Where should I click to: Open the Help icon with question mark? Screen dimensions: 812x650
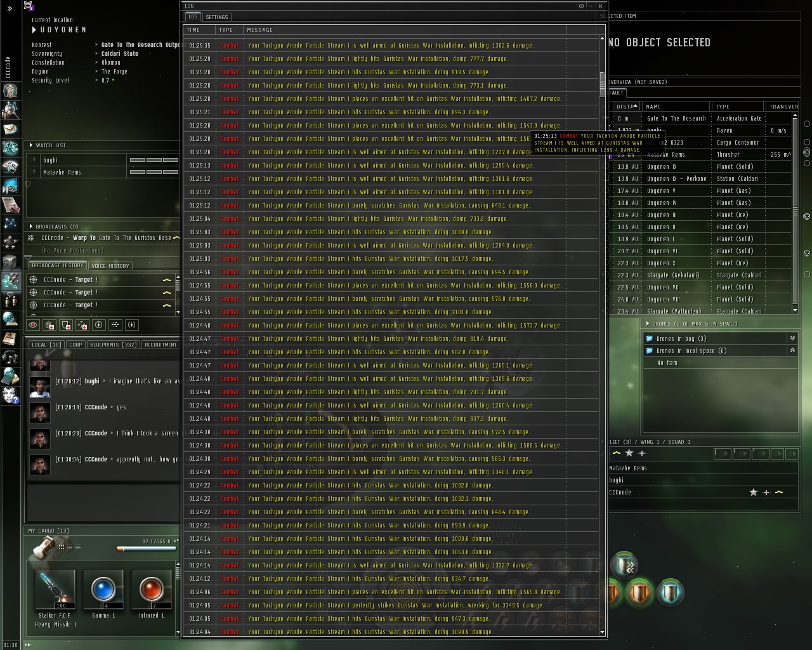tap(10, 395)
